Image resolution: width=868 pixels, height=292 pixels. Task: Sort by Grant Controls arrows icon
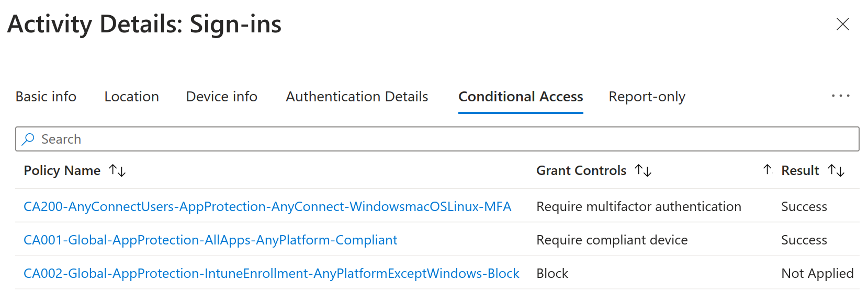tap(643, 170)
